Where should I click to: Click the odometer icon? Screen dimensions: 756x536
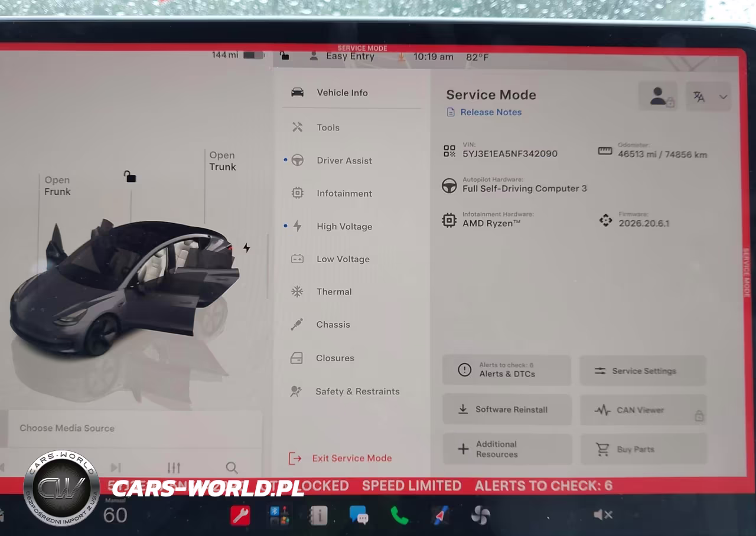(x=605, y=151)
